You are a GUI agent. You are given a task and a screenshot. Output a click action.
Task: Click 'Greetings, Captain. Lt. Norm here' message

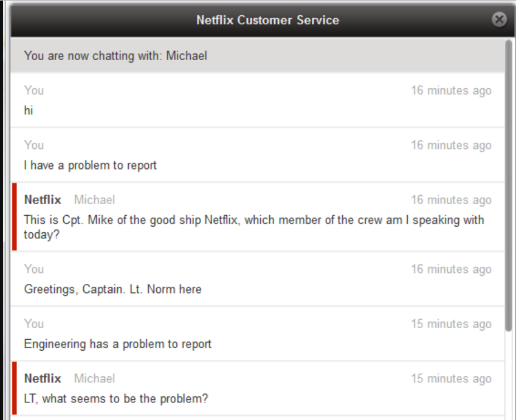112,289
